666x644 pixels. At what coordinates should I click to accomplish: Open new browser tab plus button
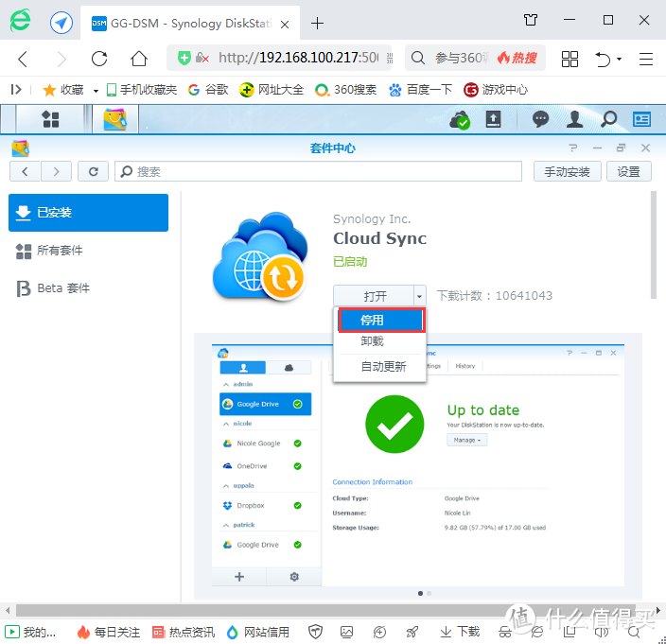[x=317, y=23]
